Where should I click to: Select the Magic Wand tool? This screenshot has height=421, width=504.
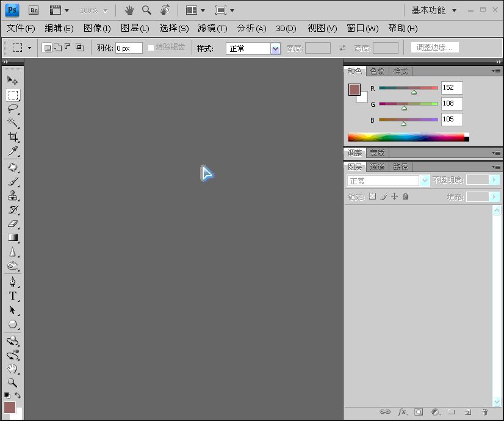12,123
